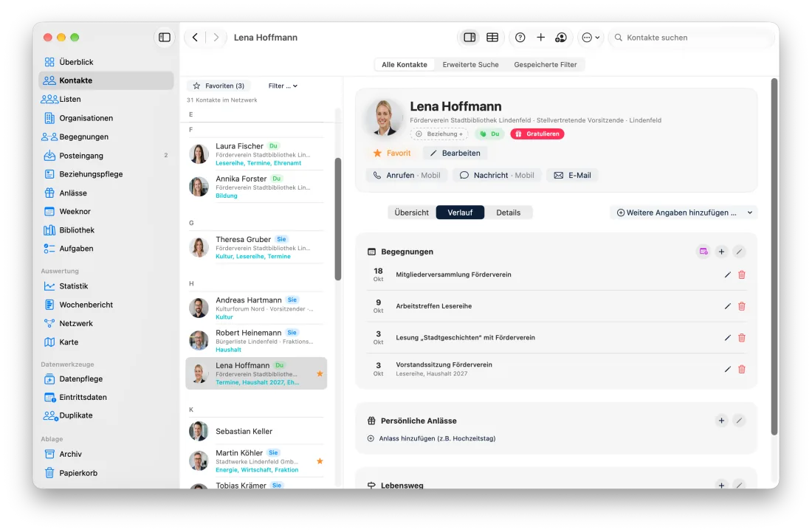Open the user profile icon in toolbar
Image resolution: width=812 pixels, height=532 pixels.
[561, 37]
